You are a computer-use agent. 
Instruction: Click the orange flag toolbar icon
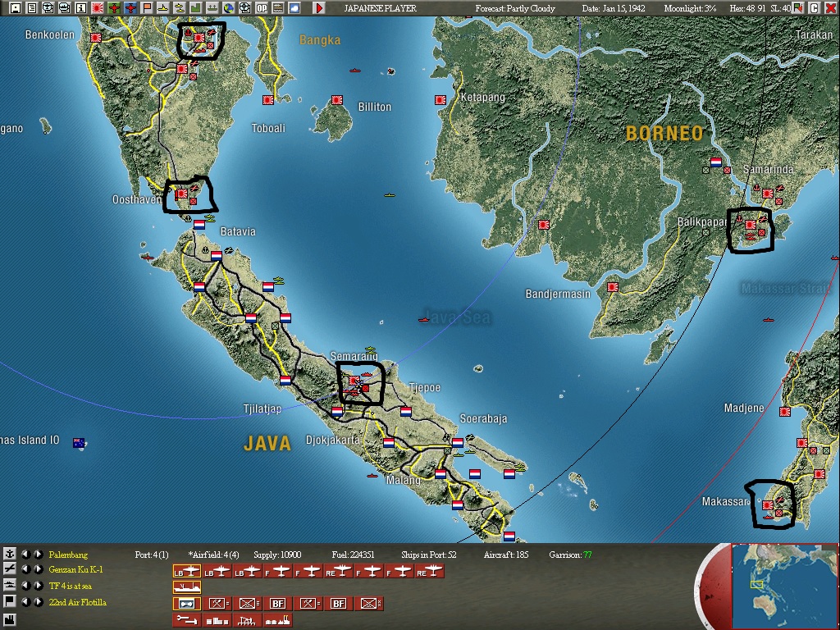point(147,8)
